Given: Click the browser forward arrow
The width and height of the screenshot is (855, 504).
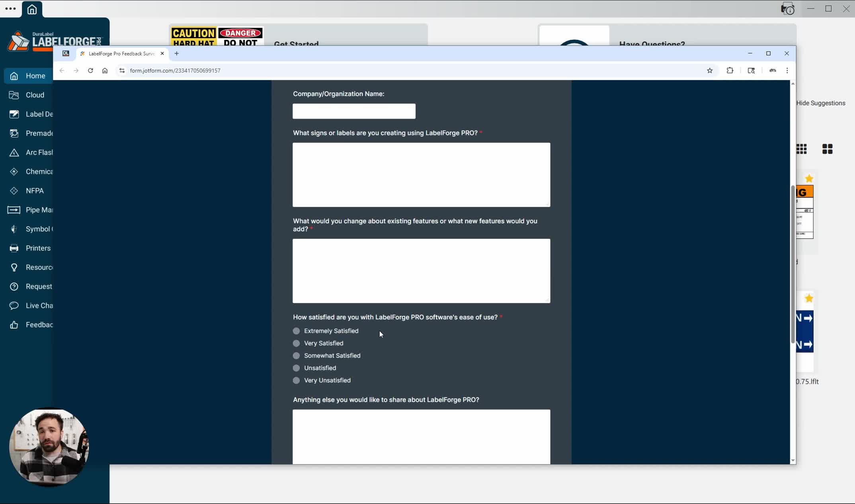Looking at the screenshot, I should coord(76,70).
